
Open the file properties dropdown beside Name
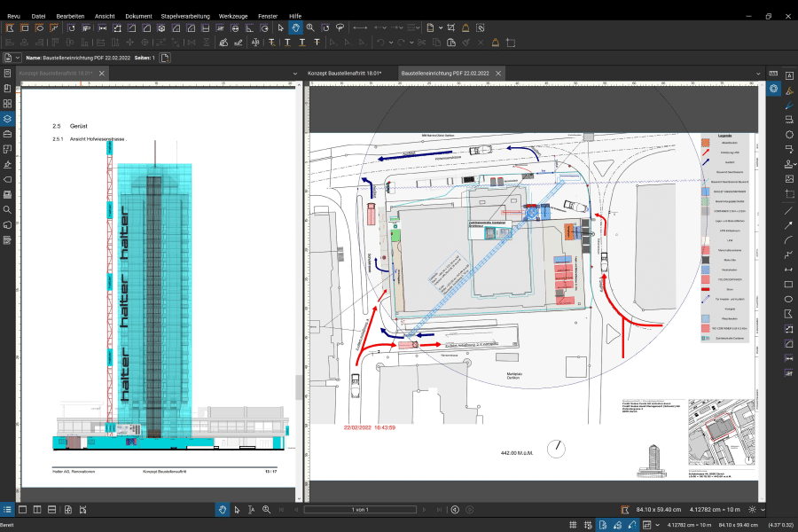(x=18, y=58)
